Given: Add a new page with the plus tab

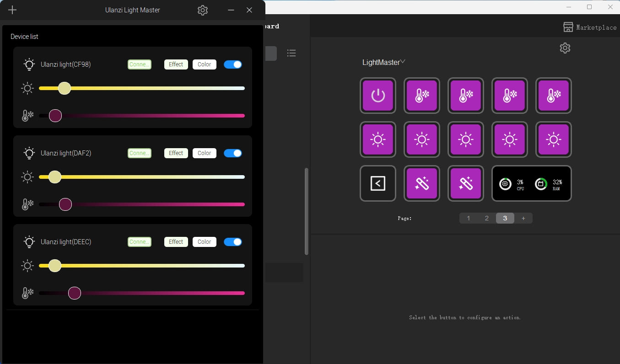Looking at the screenshot, I should point(523,218).
